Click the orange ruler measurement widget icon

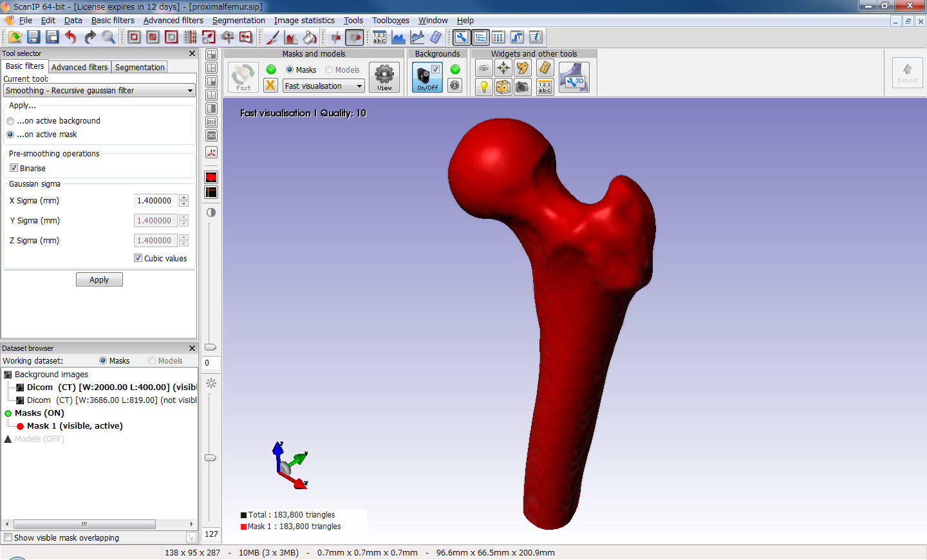click(x=545, y=68)
